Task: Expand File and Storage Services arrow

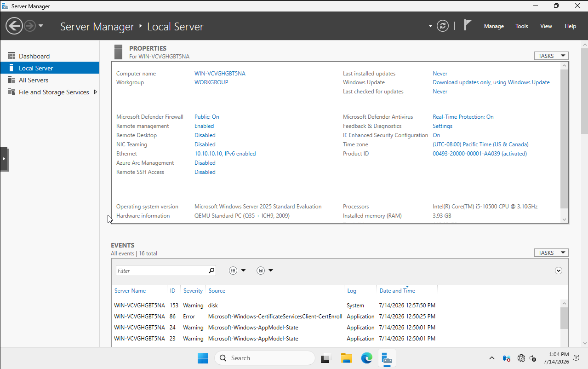Action: pos(95,92)
